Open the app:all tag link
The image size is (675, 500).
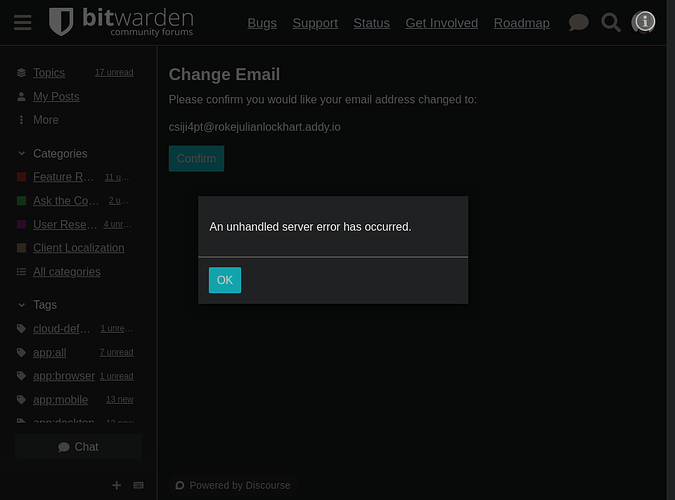click(50, 353)
